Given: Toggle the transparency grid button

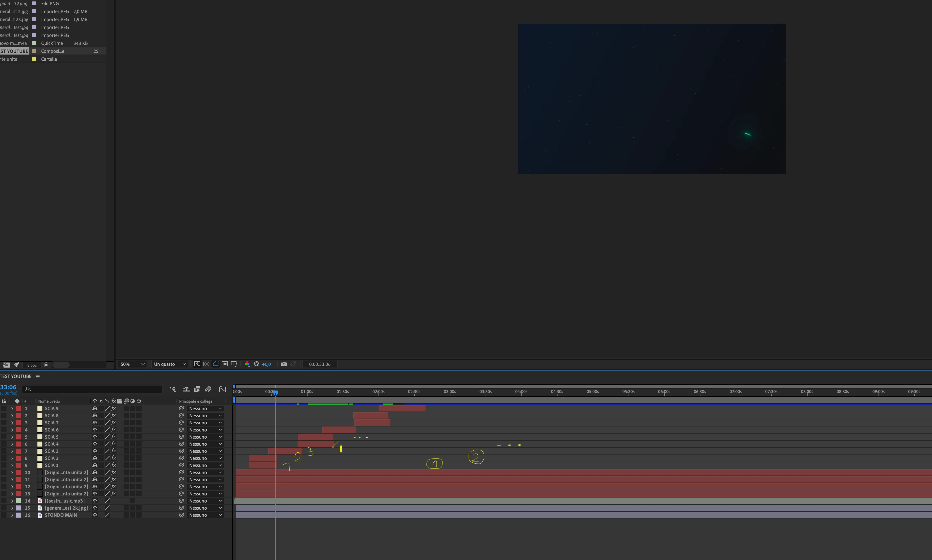Looking at the screenshot, I should point(206,364).
